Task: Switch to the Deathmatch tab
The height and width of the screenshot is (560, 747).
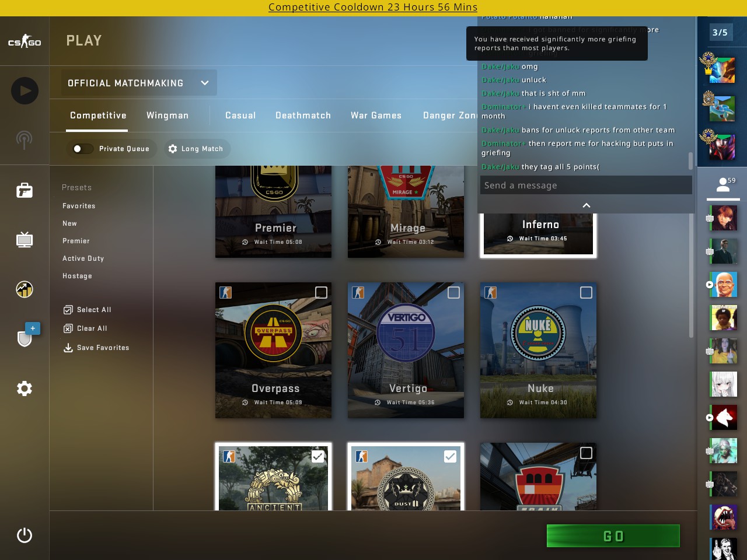Action: 303,116
